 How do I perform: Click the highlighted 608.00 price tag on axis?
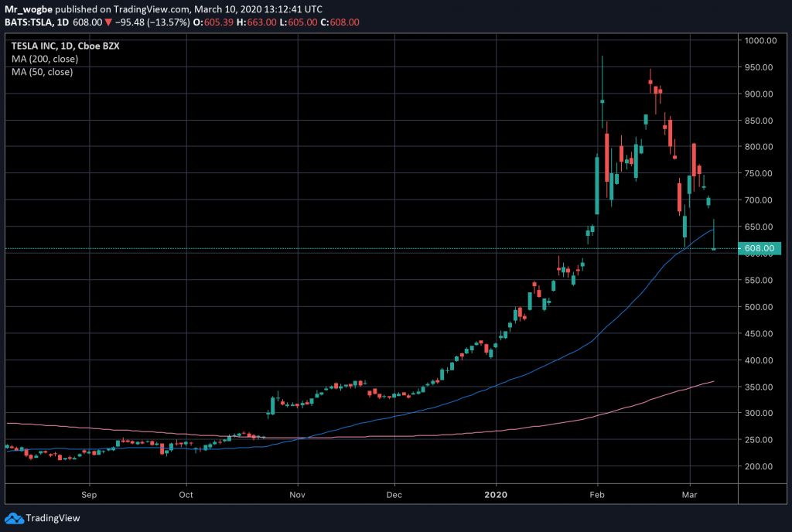coord(761,248)
